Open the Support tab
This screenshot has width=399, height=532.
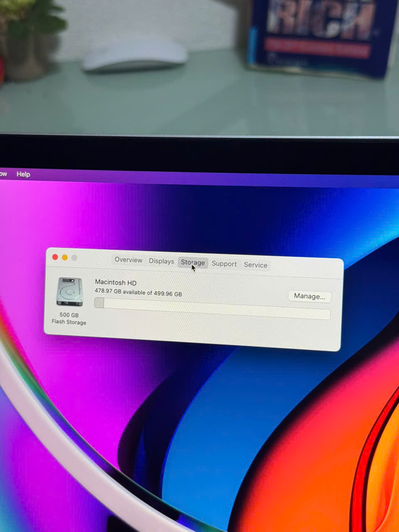224,264
